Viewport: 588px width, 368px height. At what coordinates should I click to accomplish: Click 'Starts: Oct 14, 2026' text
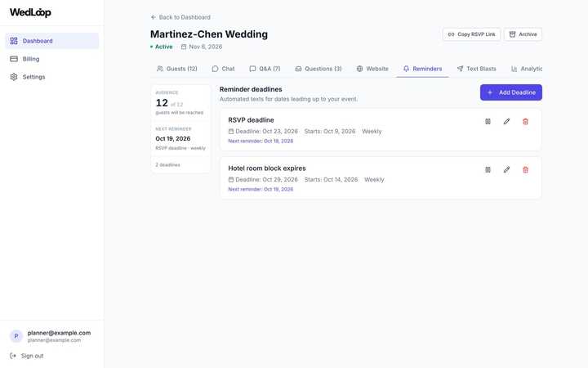click(331, 179)
